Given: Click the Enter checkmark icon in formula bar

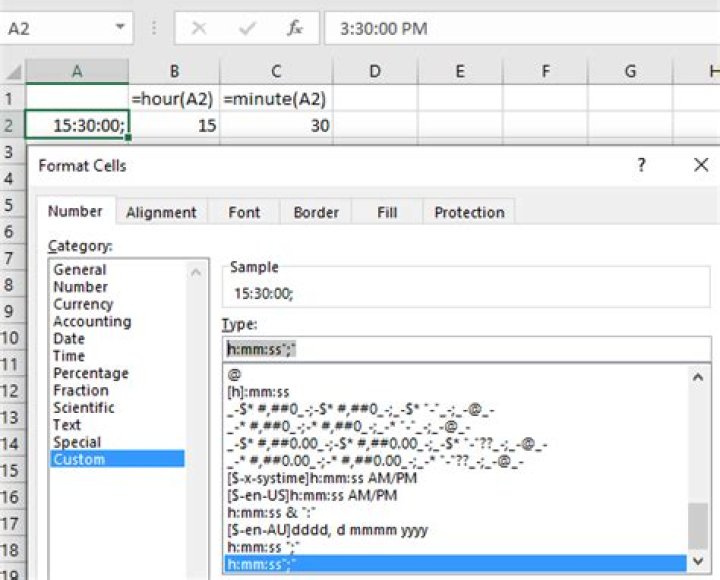Looking at the screenshot, I should click(x=247, y=28).
